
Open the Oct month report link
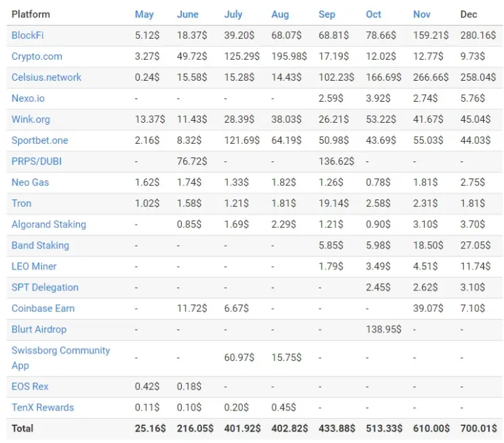[x=373, y=14]
